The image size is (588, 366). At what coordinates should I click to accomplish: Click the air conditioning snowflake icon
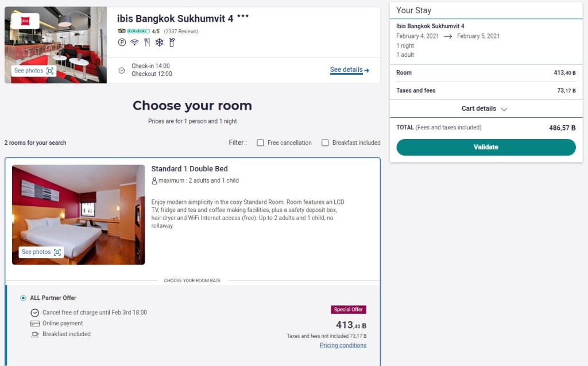(x=159, y=42)
